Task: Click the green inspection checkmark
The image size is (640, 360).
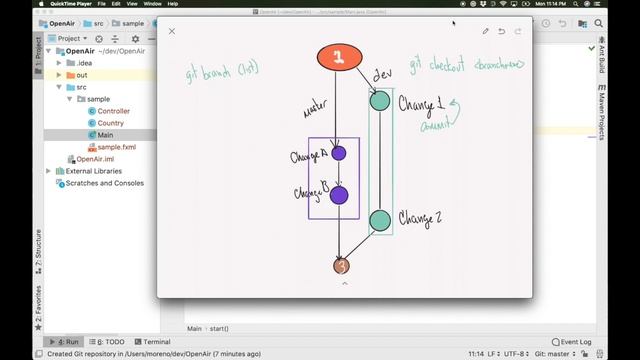Action: (591, 49)
